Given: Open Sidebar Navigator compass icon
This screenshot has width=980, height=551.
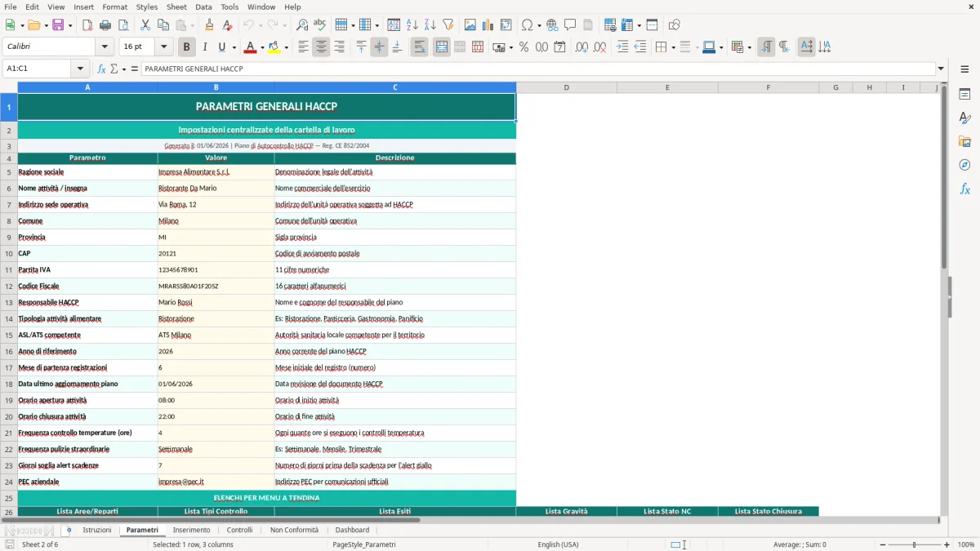Looking at the screenshot, I should (x=964, y=165).
